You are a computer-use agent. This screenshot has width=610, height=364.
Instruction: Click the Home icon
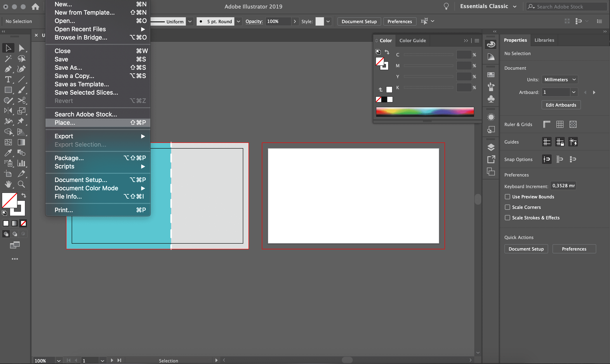(x=35, y=7)
